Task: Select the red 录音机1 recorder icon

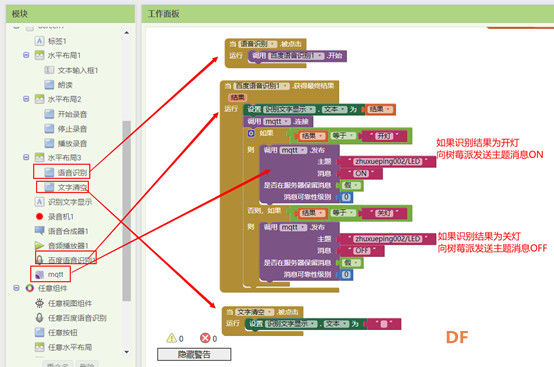Action: point(39,216)
